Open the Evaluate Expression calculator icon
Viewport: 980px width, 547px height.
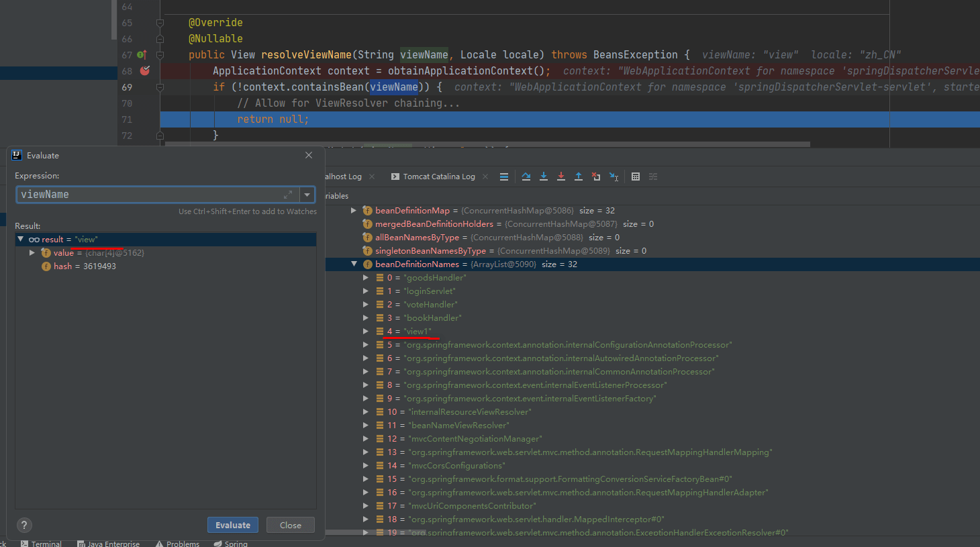pyautogui.click(x=636, y=177)
